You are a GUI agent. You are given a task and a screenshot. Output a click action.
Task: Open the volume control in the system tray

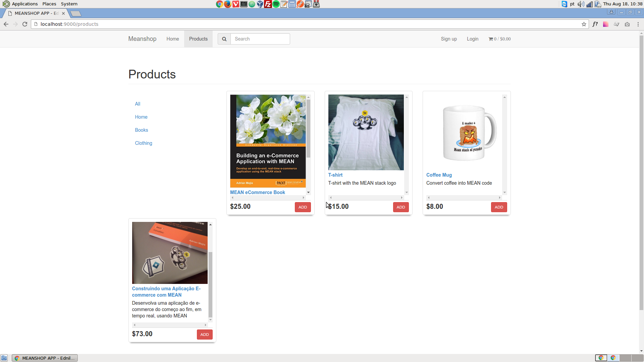(581, 4)
